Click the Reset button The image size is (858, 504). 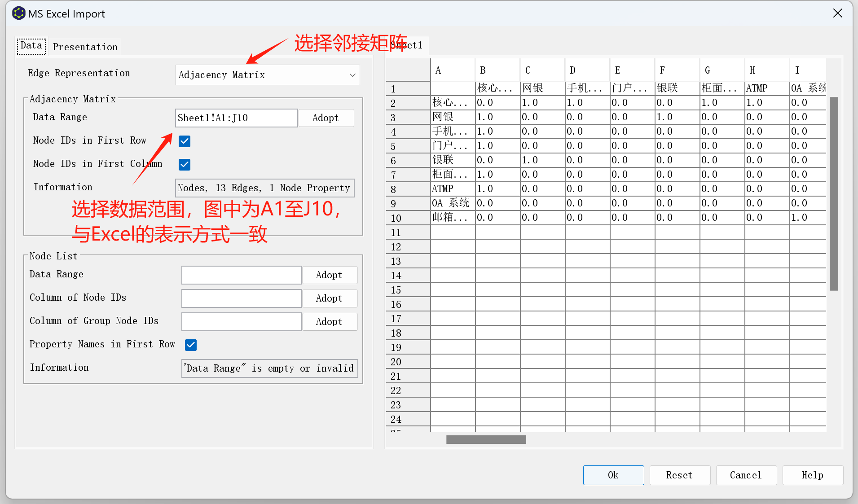[679, 475]
